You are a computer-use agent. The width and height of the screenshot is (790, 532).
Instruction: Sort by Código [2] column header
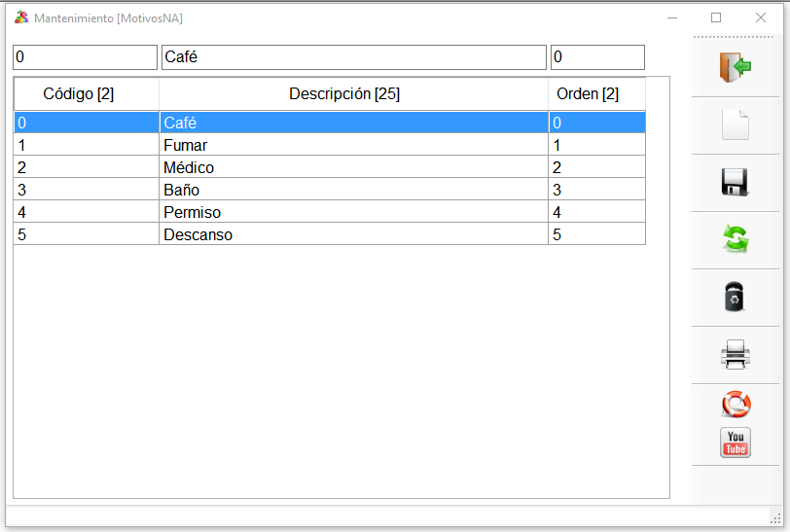coord(87,93)
